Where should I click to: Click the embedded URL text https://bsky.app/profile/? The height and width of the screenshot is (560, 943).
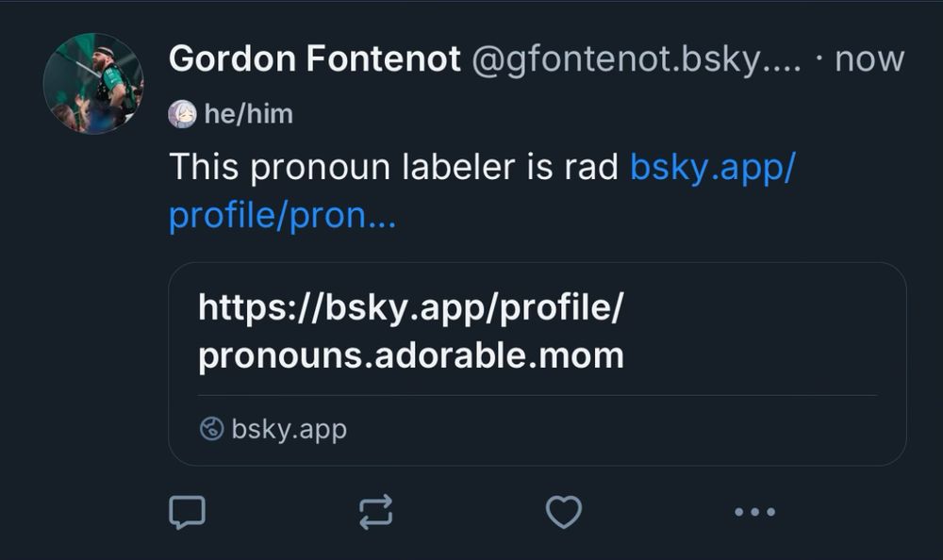[x=412, y=307]
